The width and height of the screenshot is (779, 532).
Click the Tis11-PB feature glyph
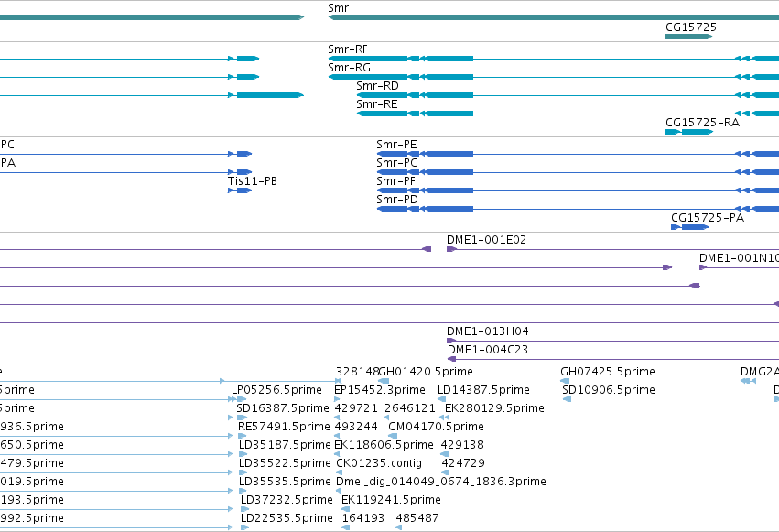click(x=240, y=190)
